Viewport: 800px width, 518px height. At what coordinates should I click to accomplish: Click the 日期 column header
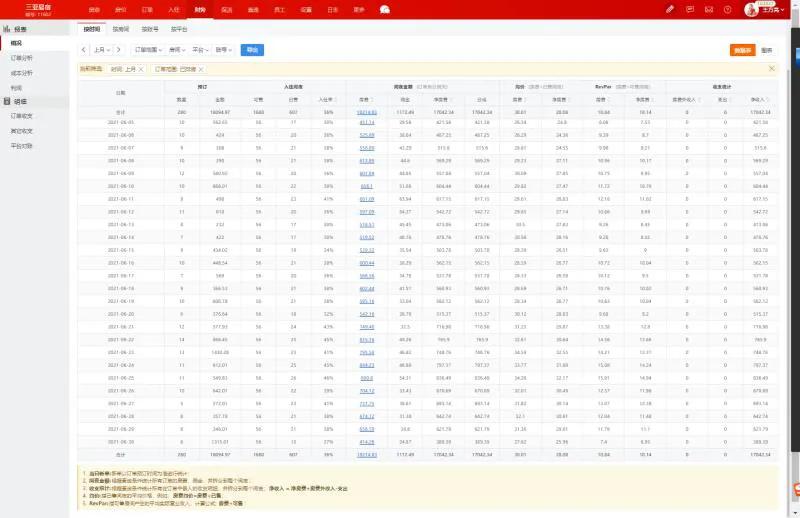tap(121, 93)
